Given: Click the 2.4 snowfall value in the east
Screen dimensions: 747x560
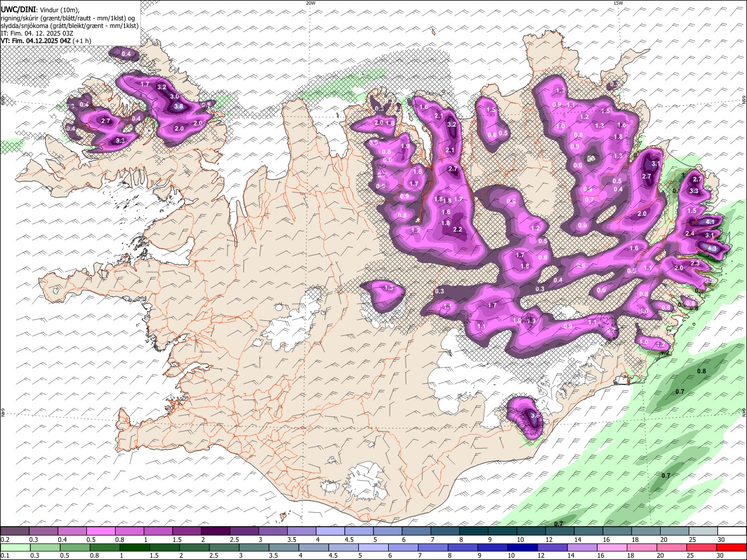Looking at the screenshot, I should click(689, 233).
